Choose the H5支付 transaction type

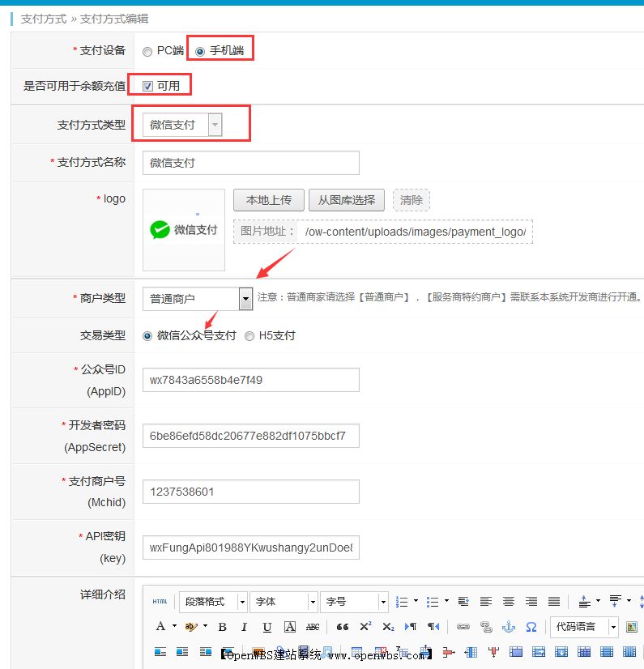[x=249, y=336]
